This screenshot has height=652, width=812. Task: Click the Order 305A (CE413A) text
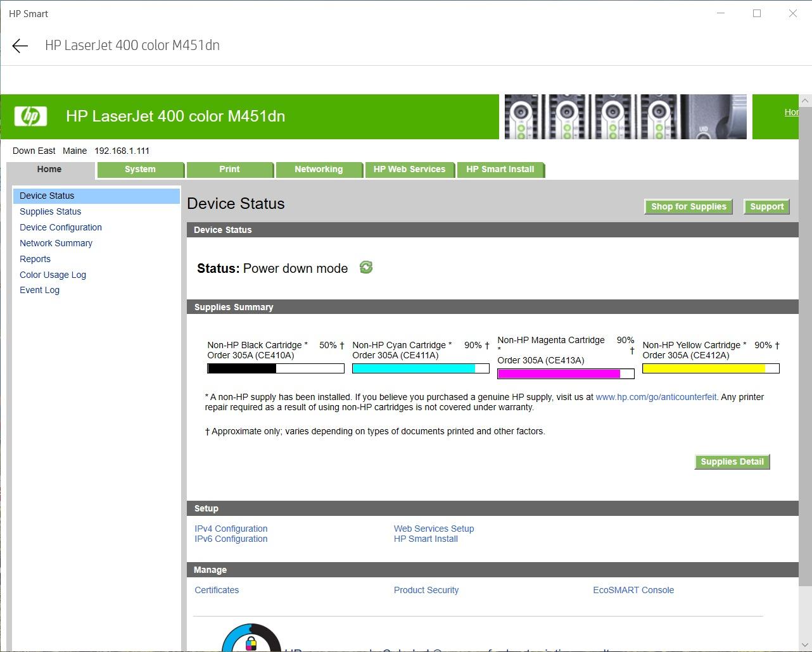click(x=541, y=360)
